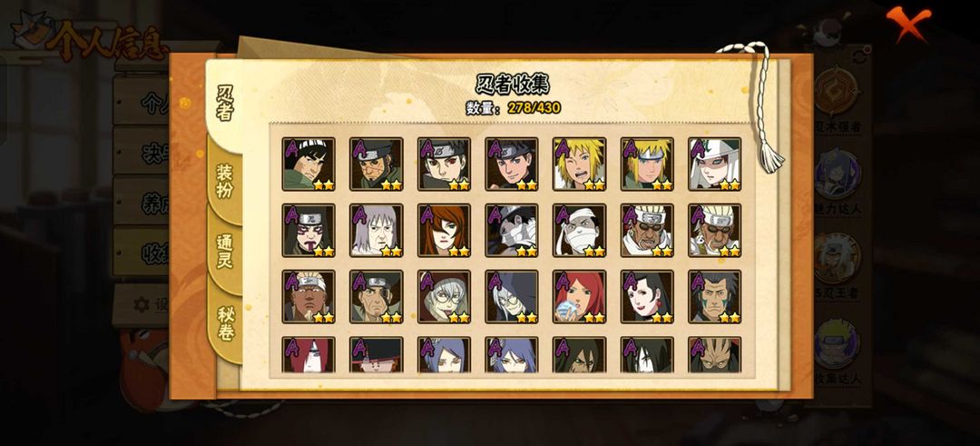
Task: Choose Killer Bee with sunglasses portrait
Action: [647, 230]
